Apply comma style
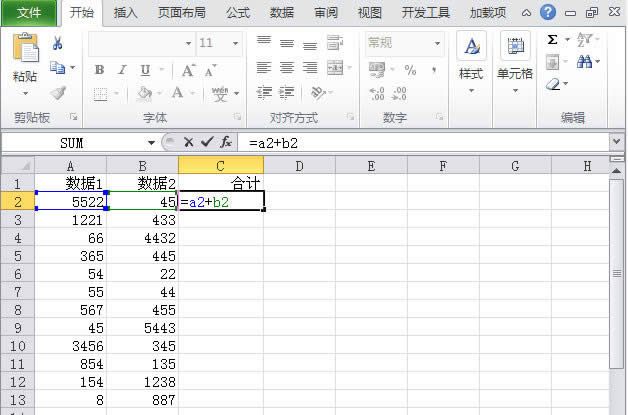This screenshot has width=628, height=415. pyautogui.click(x=434, y=71)
